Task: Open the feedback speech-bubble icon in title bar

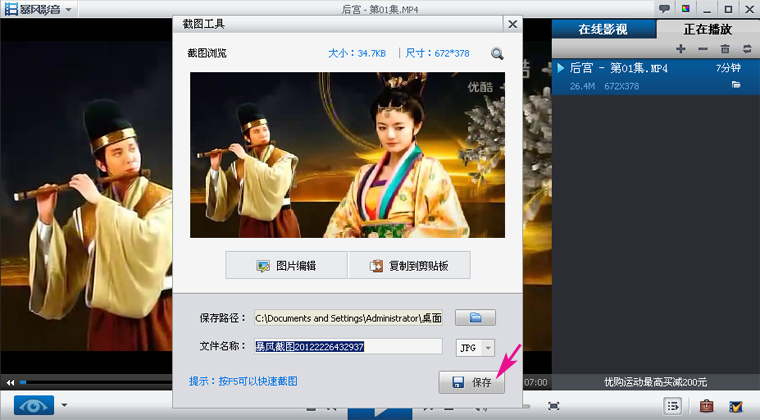Action: point(665,9)
